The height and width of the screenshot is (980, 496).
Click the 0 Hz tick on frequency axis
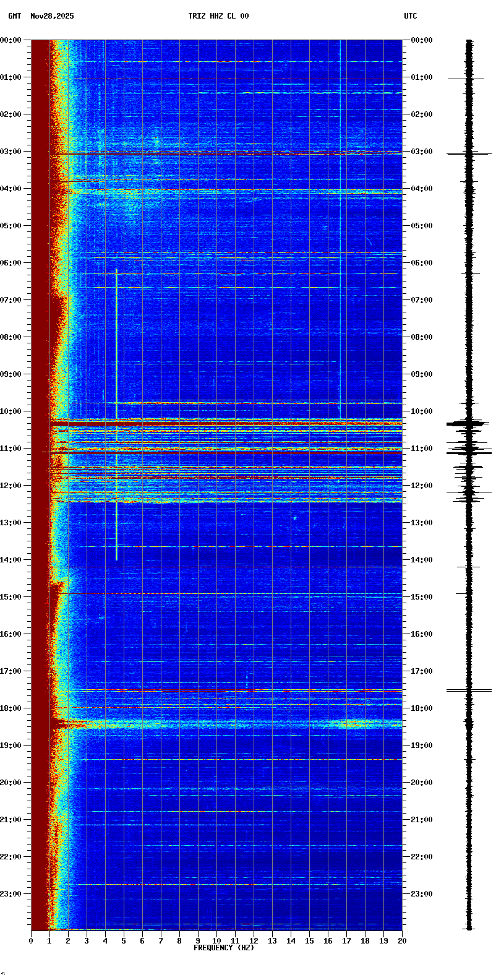(x=31, y=941)
